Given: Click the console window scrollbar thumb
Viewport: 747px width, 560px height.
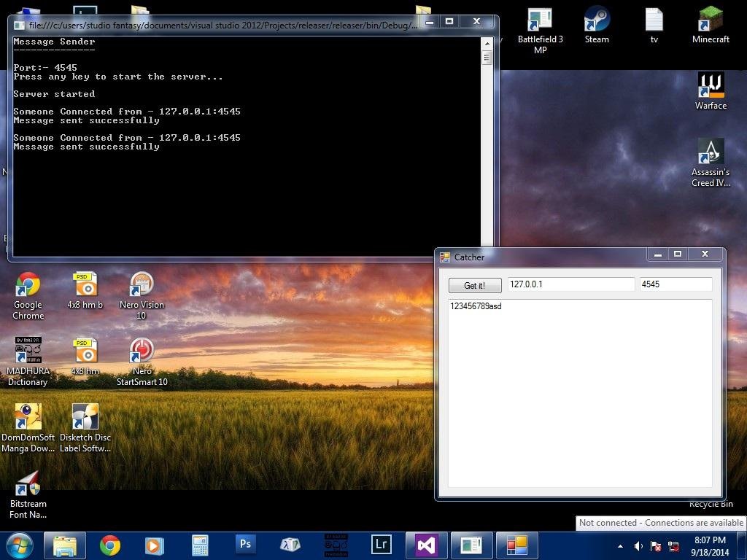Looking at the screenshot, I should [x=487, y=58].
